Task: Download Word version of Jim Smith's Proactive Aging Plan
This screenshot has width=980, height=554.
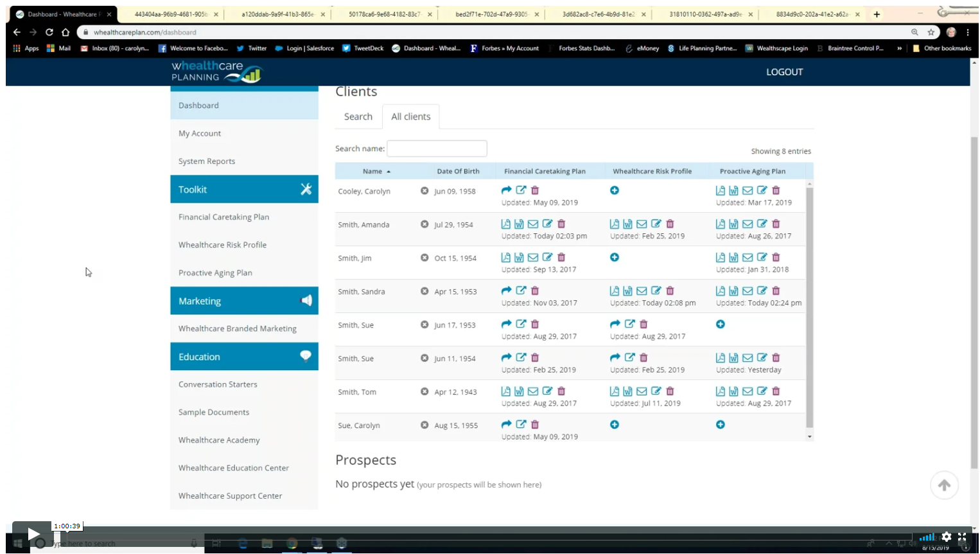Action: [x=733, y=258]
